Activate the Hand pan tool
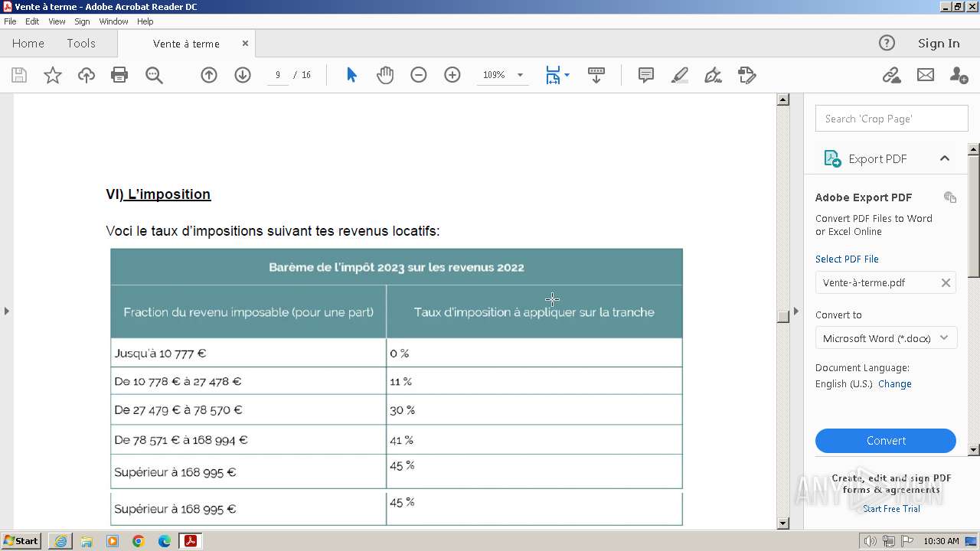The width and height of the screenshot is (980, 551). [x=385, y=75]
